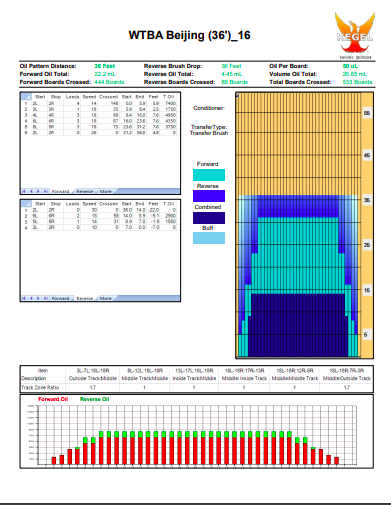Click the Forward cyan color swatch
This screenshot has width=391, height=505.
[x=209, y=175]
